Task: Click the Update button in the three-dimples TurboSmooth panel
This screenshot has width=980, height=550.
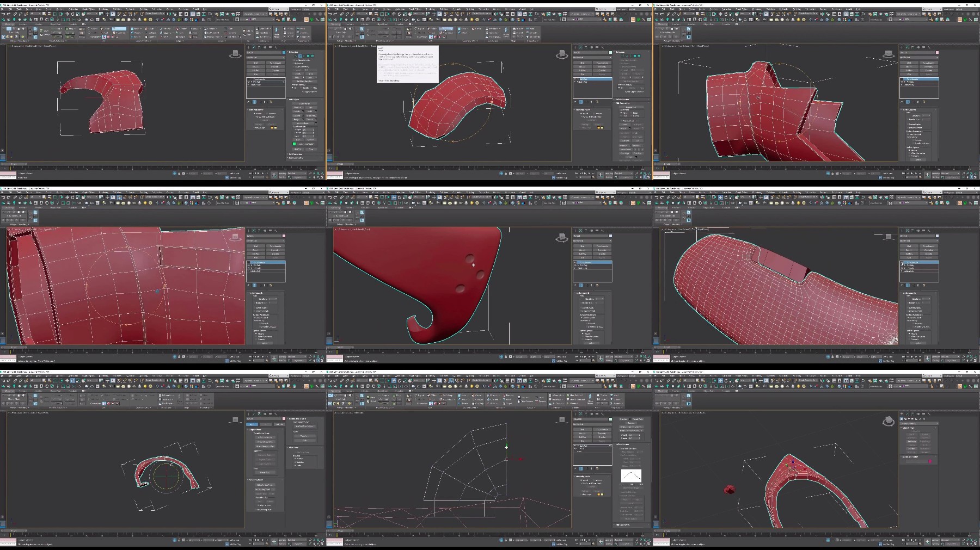Action: point(592,343)
